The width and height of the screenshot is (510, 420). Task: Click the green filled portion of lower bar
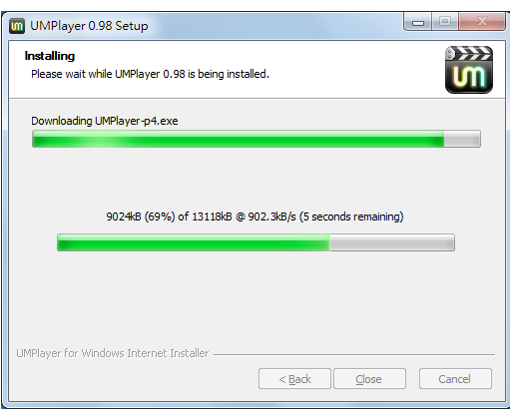pos(194,242)
